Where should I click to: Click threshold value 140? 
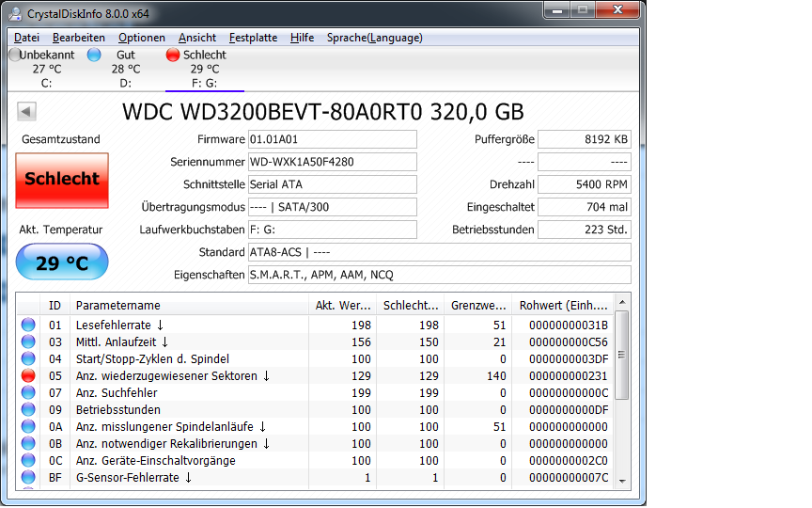496,375
